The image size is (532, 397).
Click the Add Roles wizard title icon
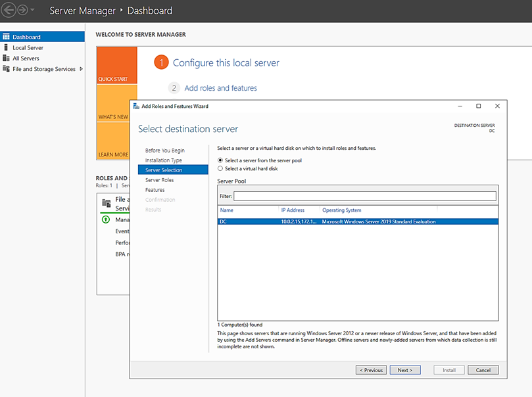tap(136, 106)
